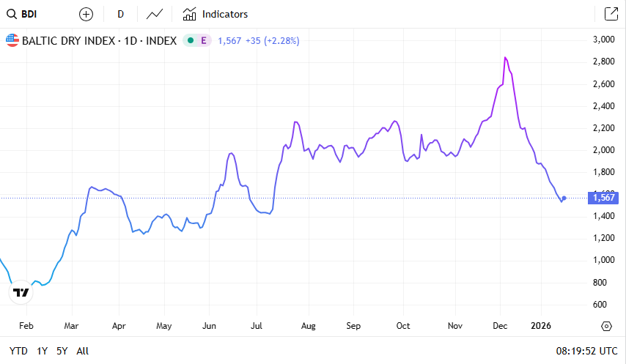Image resolution: width=626 pixels, height=364 pixels.
Task: Open chart settings gear icon
Action: click(x=606, y=326)
